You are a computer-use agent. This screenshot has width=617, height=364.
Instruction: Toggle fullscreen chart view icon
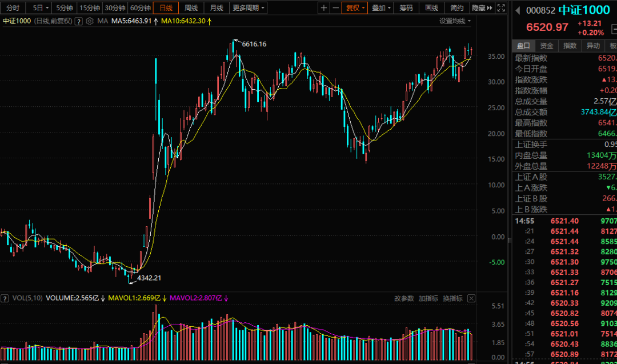pos(501,8)
